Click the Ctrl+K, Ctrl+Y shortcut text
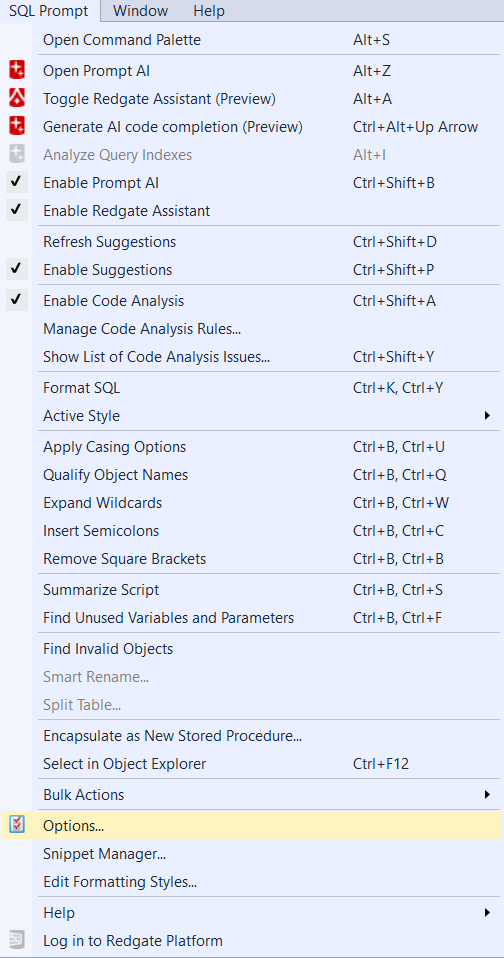This screenshot has height=958, width=504. (x=398, y=388)
